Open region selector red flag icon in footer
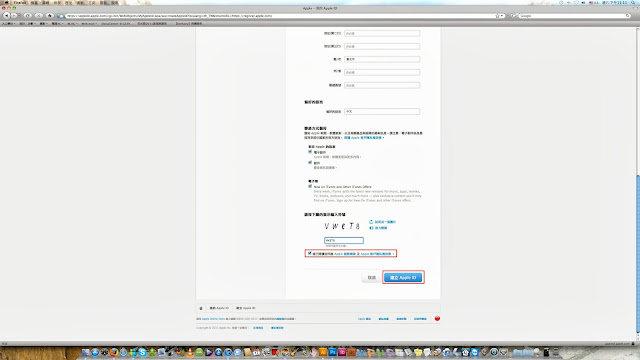640x360 pixels. (437, 318)
